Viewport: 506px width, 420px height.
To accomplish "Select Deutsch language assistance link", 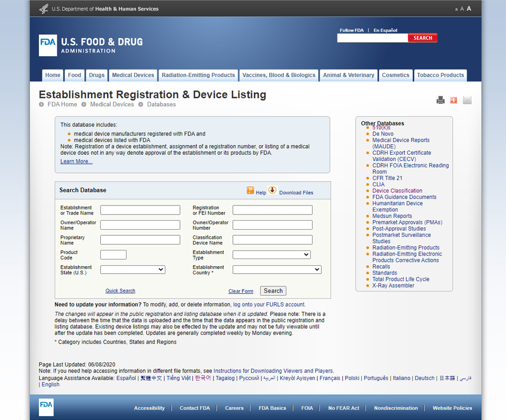I will (425, 379).
